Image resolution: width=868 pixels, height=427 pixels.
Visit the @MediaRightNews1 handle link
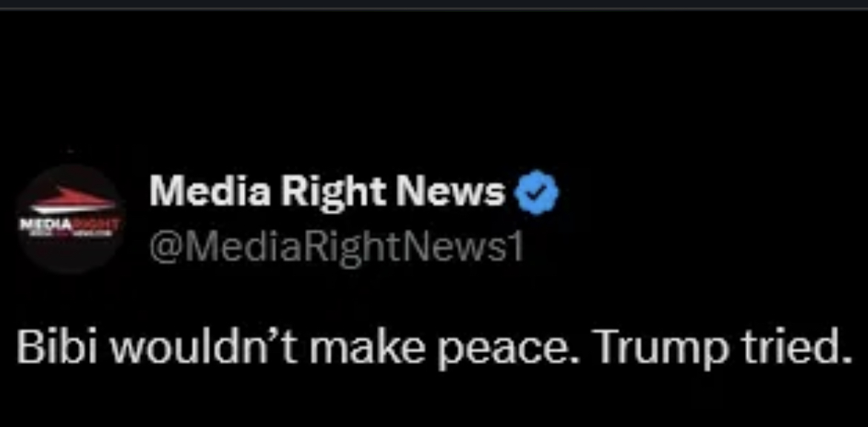click(336, 248)
